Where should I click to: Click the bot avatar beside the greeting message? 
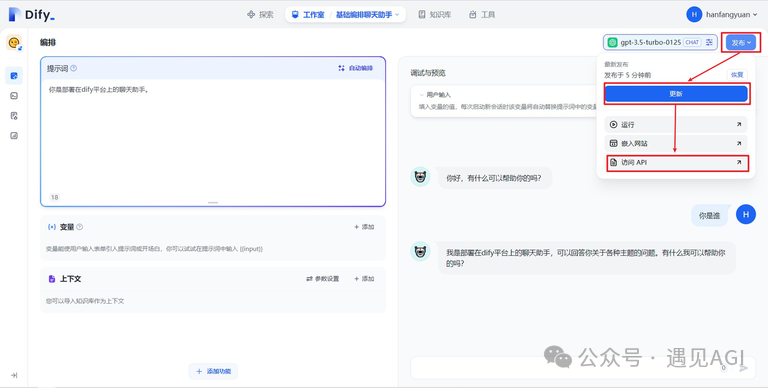[420, 177]
